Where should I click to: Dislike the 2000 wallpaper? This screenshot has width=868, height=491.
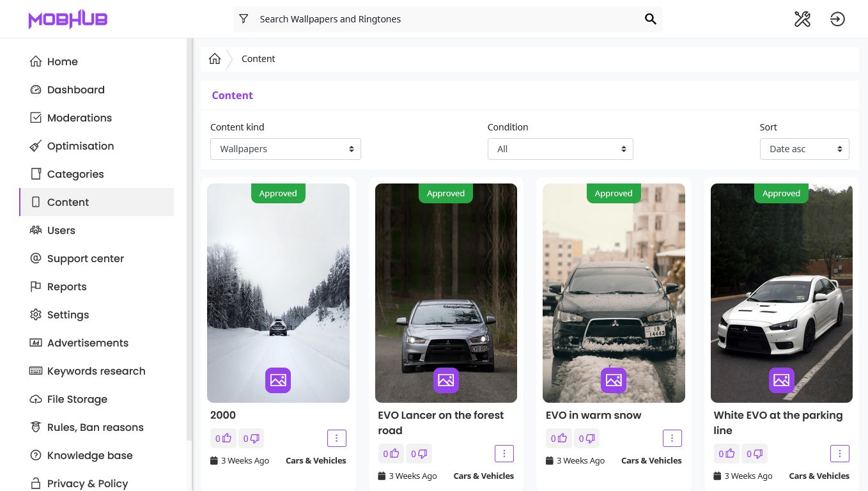click(251, 439)
